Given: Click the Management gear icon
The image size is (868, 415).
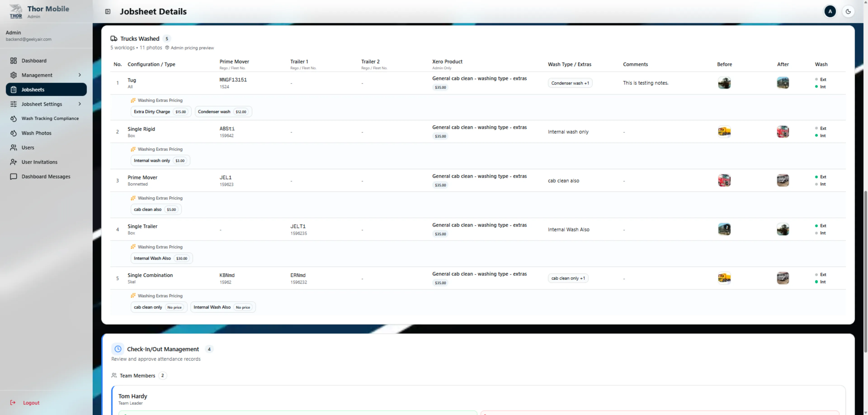Looking at the screenshot, I should [x=14, y=75].
